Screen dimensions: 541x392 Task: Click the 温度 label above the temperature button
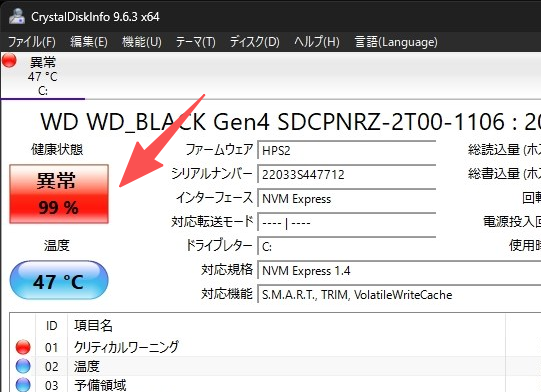[x=57, y=246]
